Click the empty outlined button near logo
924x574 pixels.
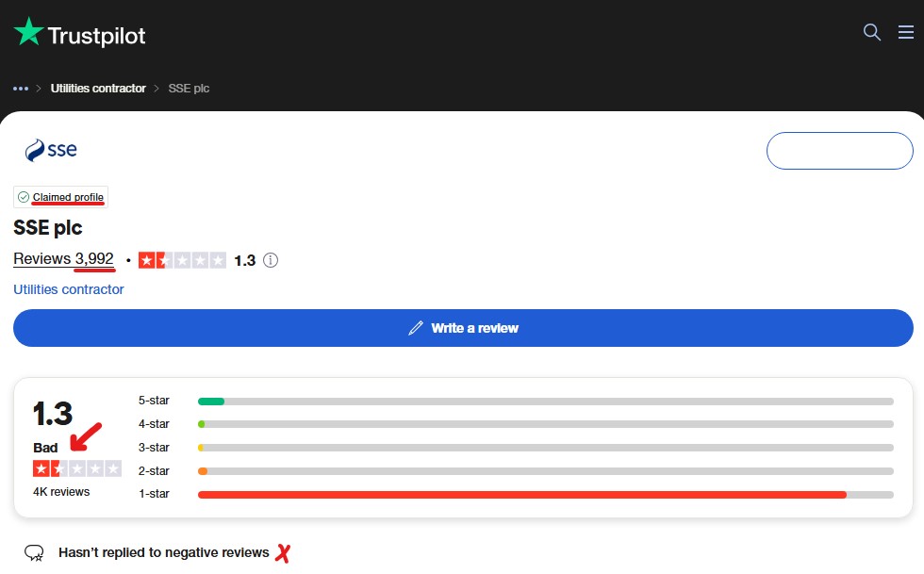coord(840,151)
